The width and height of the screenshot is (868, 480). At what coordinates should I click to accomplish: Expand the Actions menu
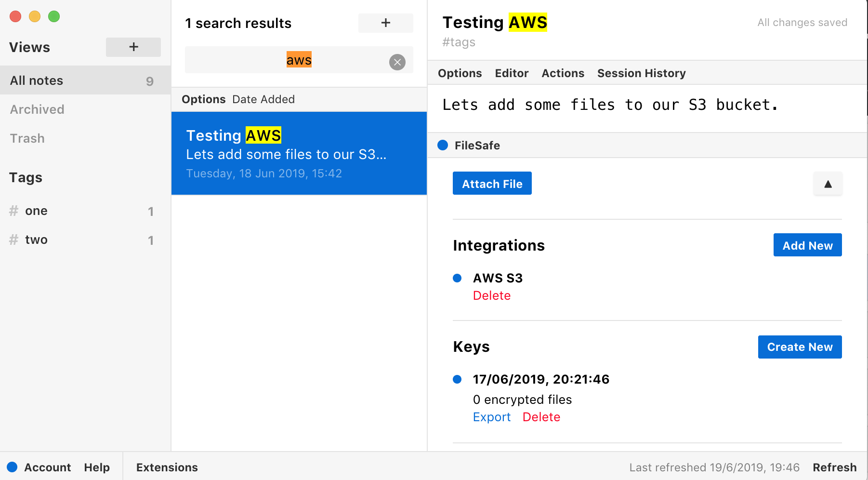(x=563, y=73)
